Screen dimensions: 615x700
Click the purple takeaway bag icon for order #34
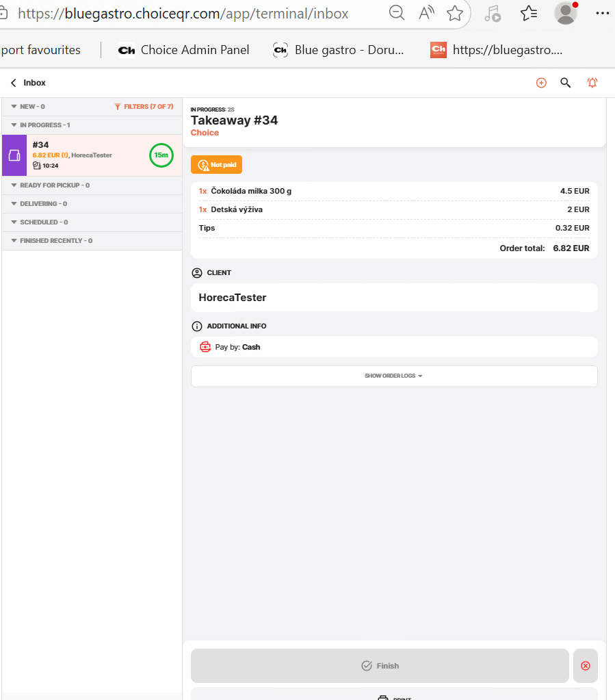click(14, 155)
